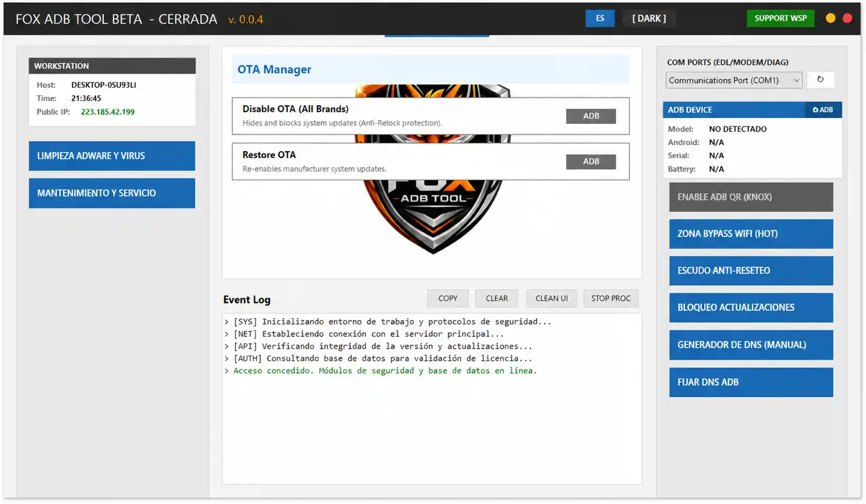Click the 'Acceso concedido' log line
The width and height of the screenshot is (866, 504).
380,371
